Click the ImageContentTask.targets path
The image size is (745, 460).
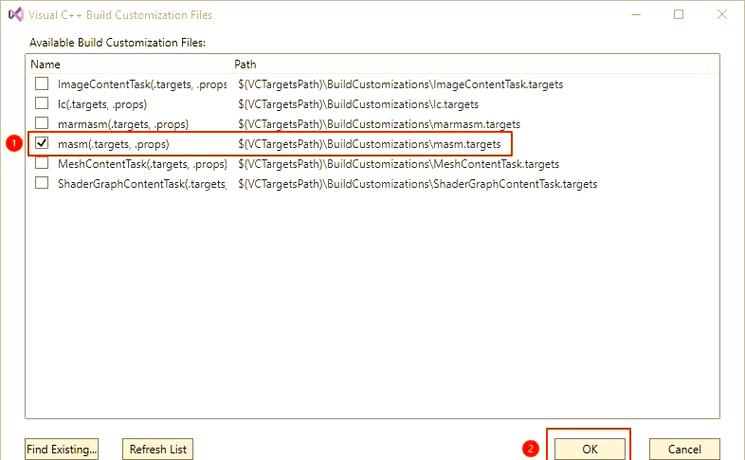401,85
